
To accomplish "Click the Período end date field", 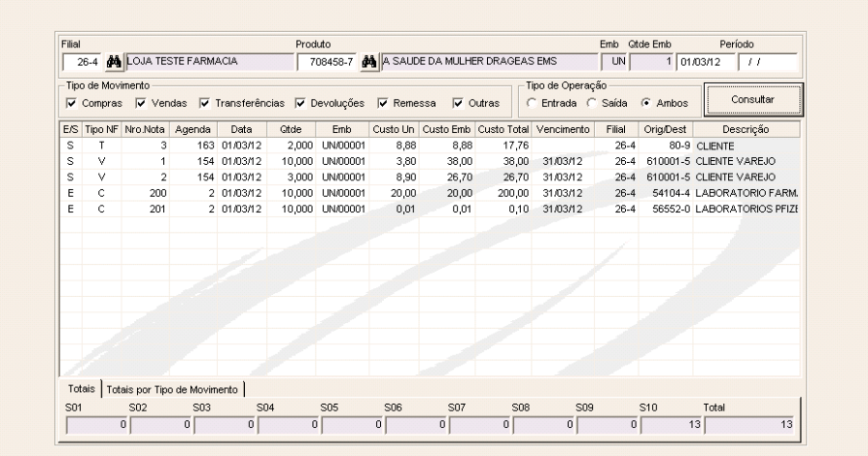I will point(769,63).
